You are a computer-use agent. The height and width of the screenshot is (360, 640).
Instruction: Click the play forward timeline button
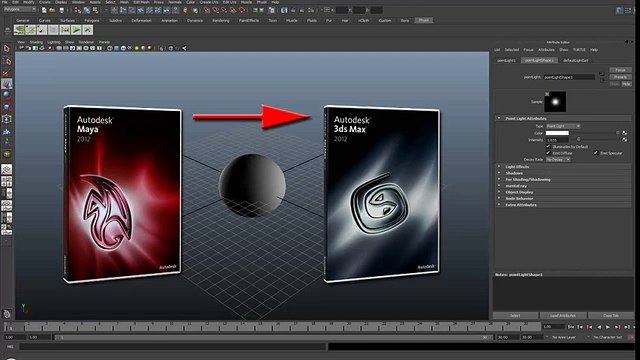click(x=608, y=327)
